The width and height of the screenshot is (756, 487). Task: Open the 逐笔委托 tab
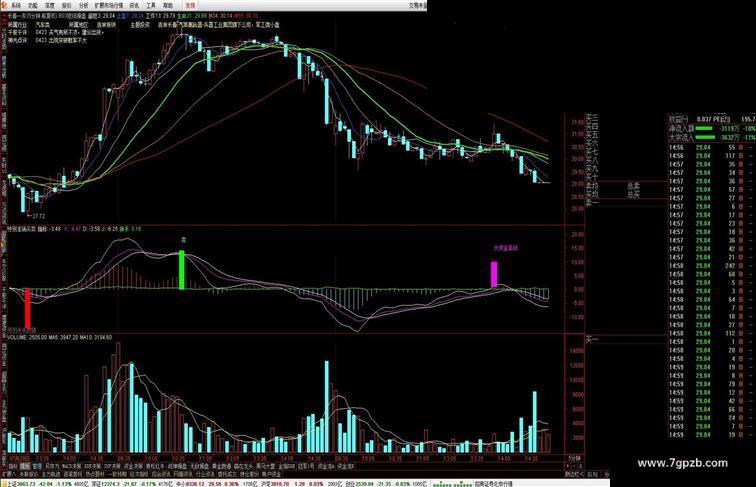pyautogui.click(x=72, y=474)
